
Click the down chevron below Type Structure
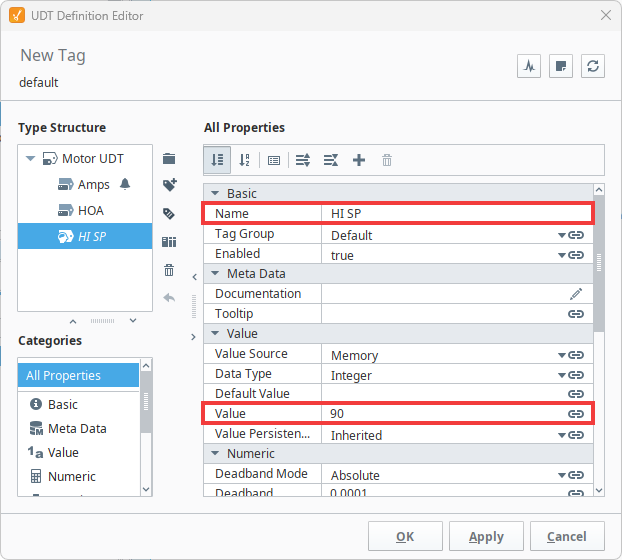(x=133, y=320)
